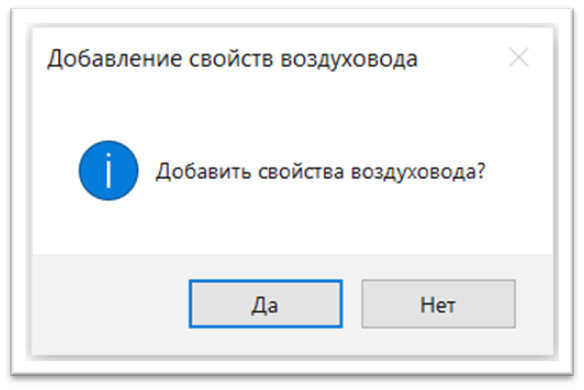
Task: Choose Нет to skip adding duct properties
Action: pyautogui.click(x=438, y=304)
